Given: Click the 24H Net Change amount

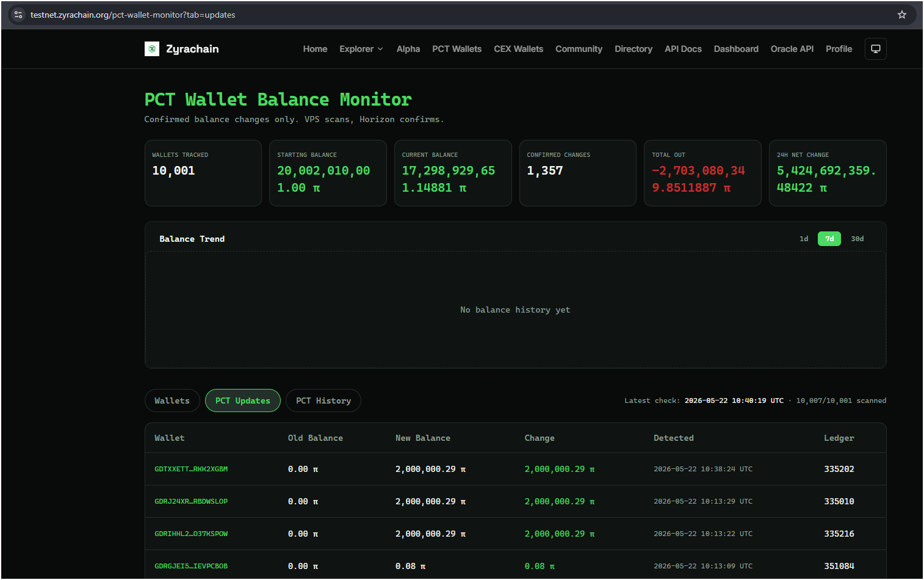Looking at the screenshot, I should point(826,179).
